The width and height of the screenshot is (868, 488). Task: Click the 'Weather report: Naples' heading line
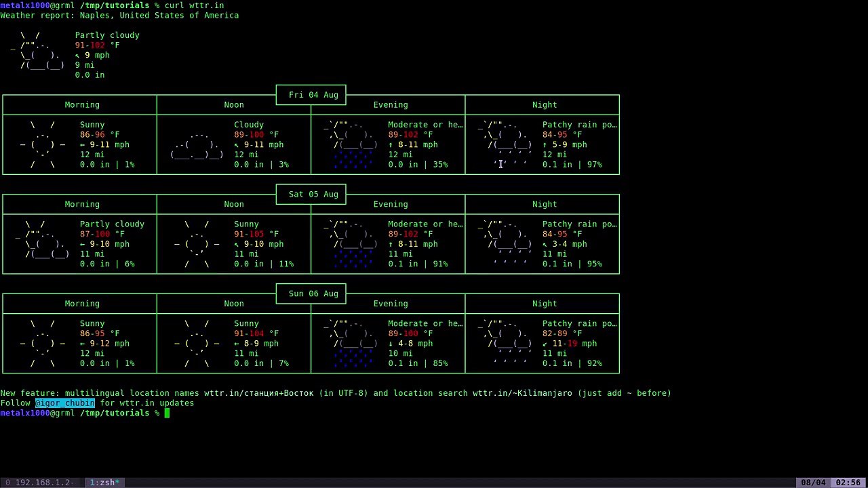[x=119, y=16]
